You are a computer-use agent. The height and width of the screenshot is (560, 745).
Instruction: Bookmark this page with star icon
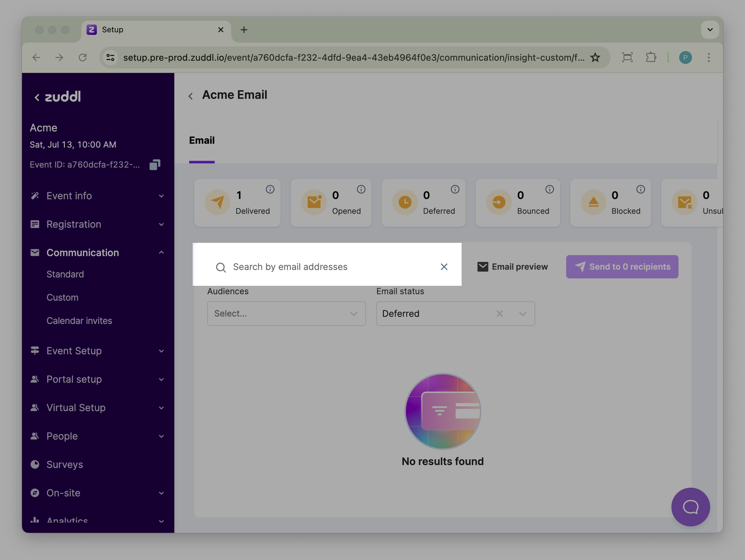click(595, 57)
